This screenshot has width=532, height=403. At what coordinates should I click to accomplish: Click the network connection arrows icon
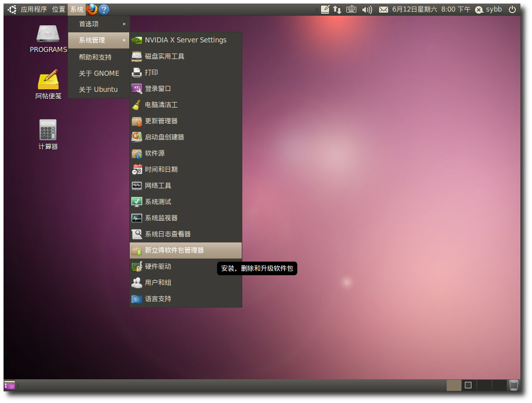pos(337,10)
